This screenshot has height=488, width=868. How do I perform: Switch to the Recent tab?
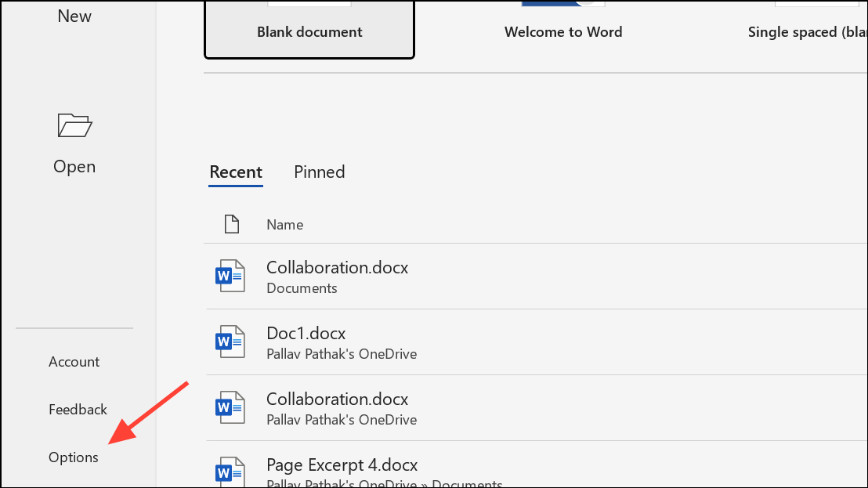[x=235, y=172]
